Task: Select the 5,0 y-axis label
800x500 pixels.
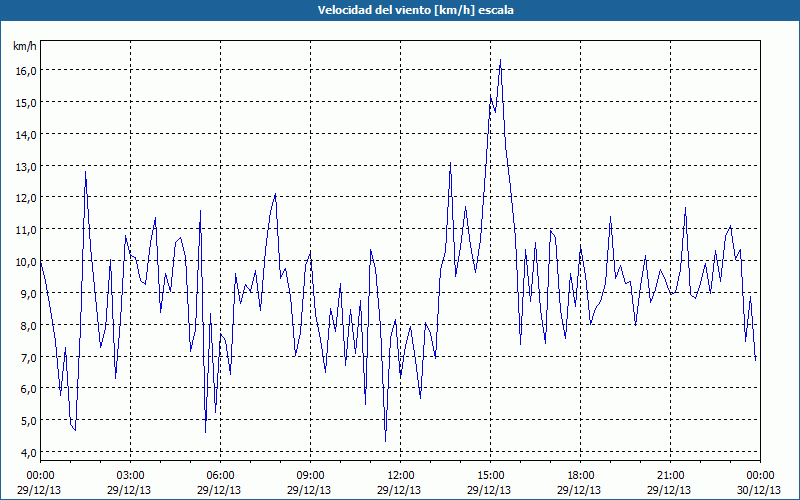Action: tap(27, 421)
